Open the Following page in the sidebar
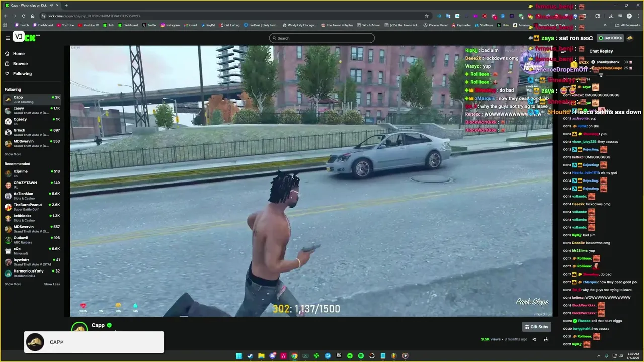 [22, 74]
